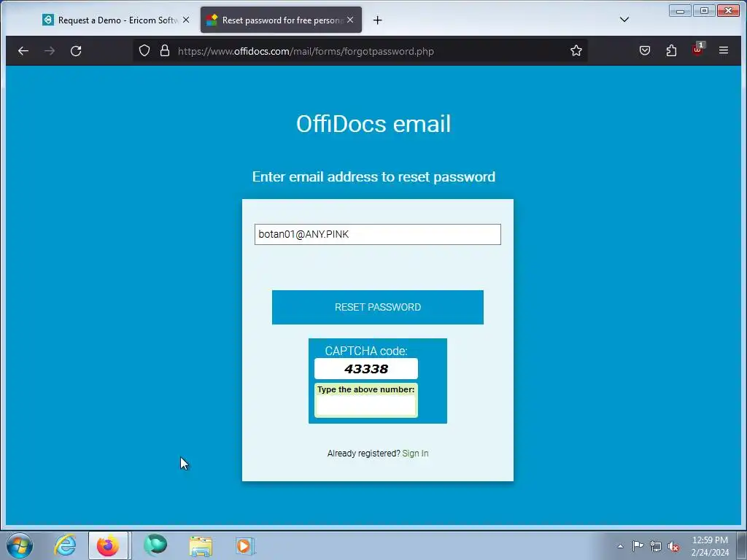Expand the list all tabs dropdown

(624, 20)
